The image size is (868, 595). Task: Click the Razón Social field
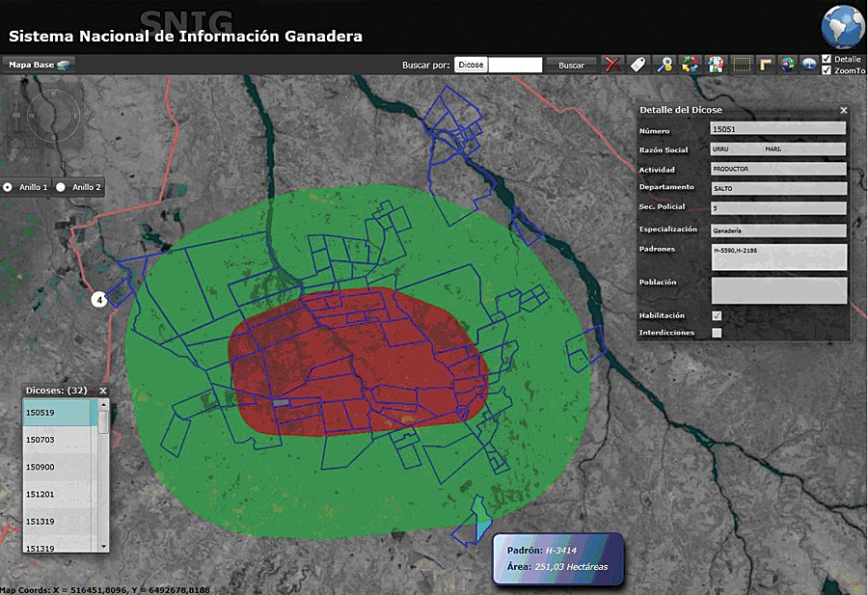click(x=777, y=149)
